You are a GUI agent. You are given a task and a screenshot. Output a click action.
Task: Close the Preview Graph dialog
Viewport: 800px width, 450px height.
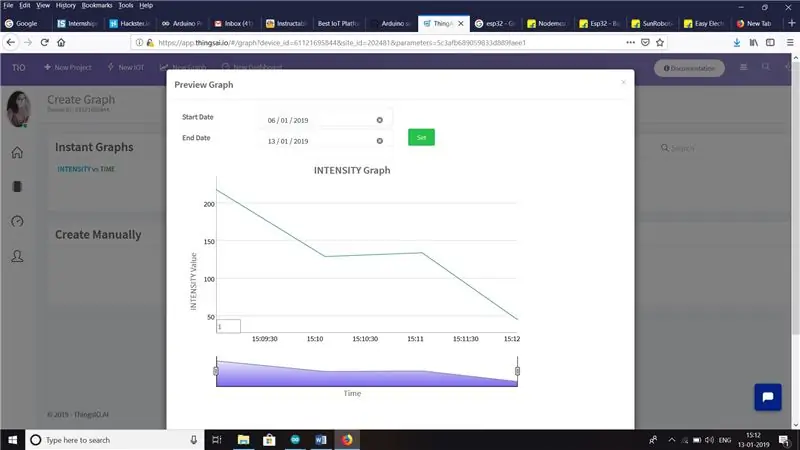point(623,82)
